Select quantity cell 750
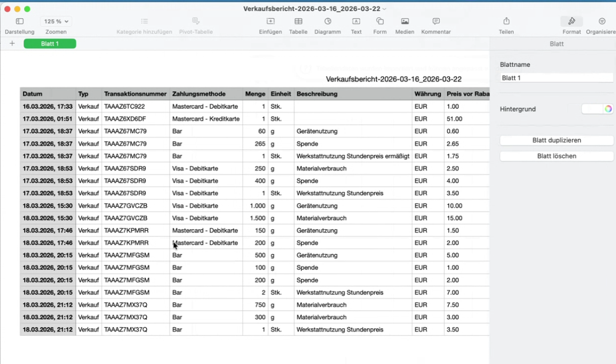This screenshot has width=616, height=364. pyautogui.click(x=255, y=305)
